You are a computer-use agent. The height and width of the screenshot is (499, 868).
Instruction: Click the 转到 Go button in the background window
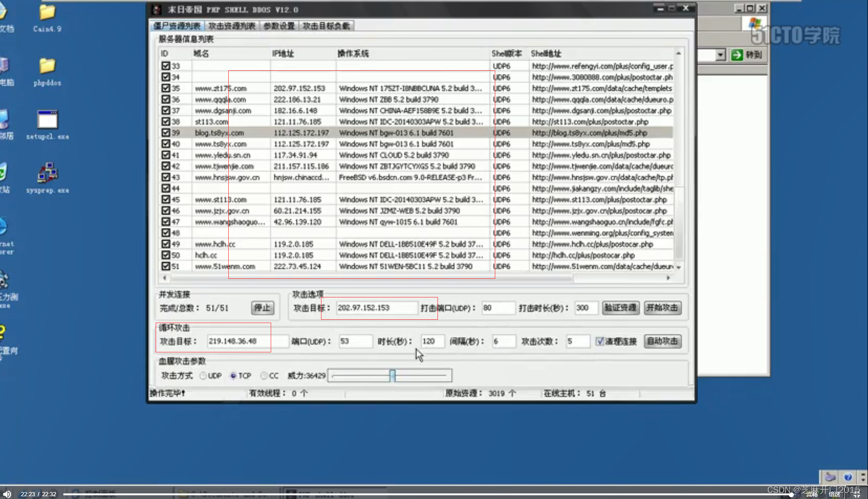[747, 55]
